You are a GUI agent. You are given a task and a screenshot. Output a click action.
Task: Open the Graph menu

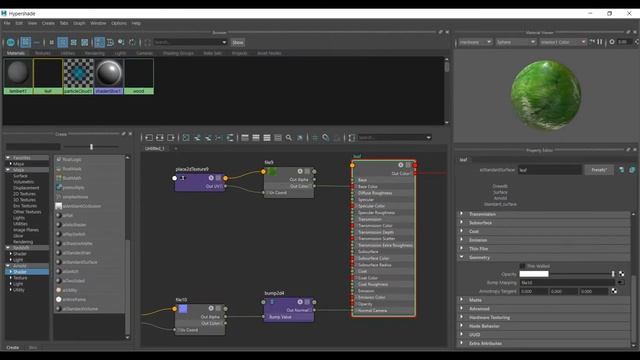click(x=79, y=23)
